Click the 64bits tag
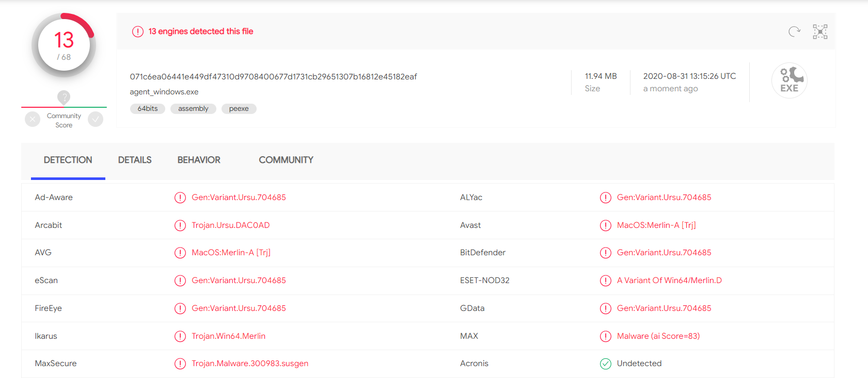This screenshot has height=378, width=868. (x=148, y=109)
